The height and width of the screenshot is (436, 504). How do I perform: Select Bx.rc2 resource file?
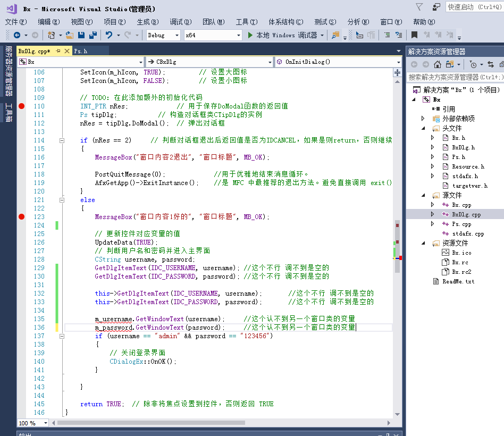pos(461,272)
